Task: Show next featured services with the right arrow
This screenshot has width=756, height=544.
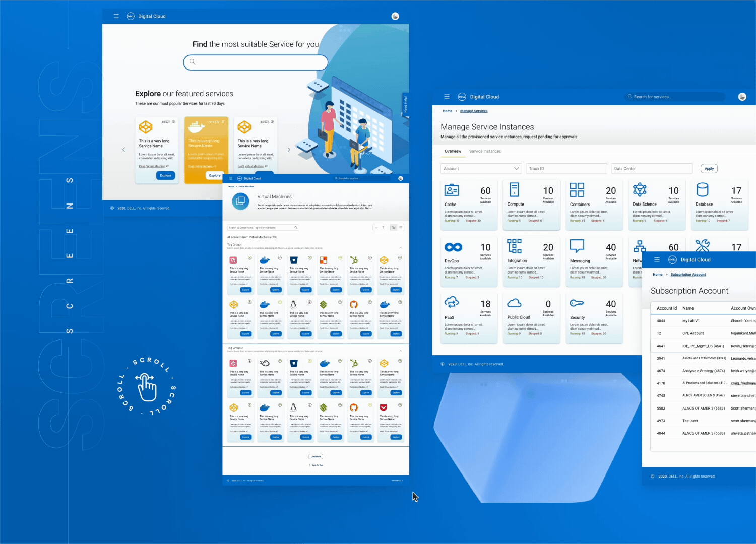Action: [x=289, y=150]
